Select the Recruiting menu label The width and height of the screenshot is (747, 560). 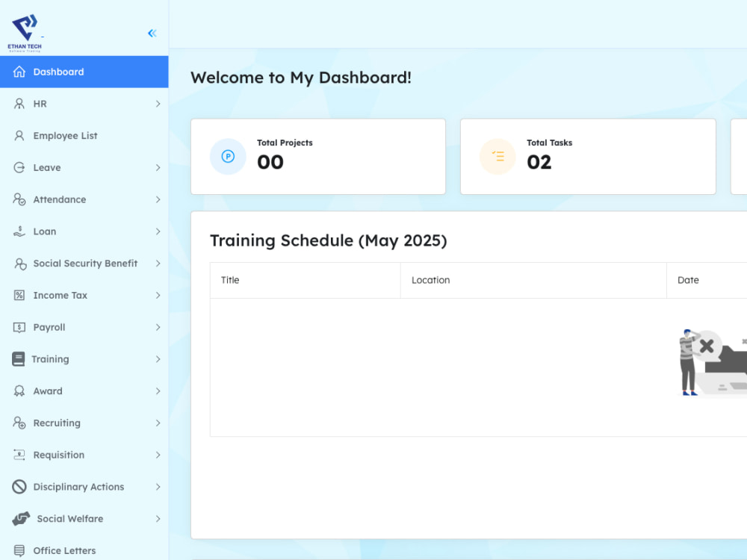coord(57,423)
